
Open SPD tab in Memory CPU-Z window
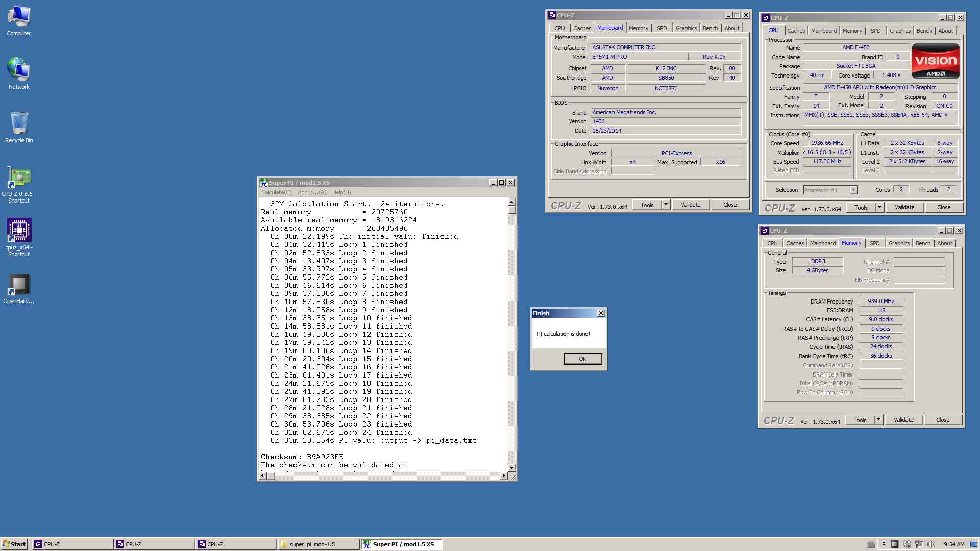(875, 243)
